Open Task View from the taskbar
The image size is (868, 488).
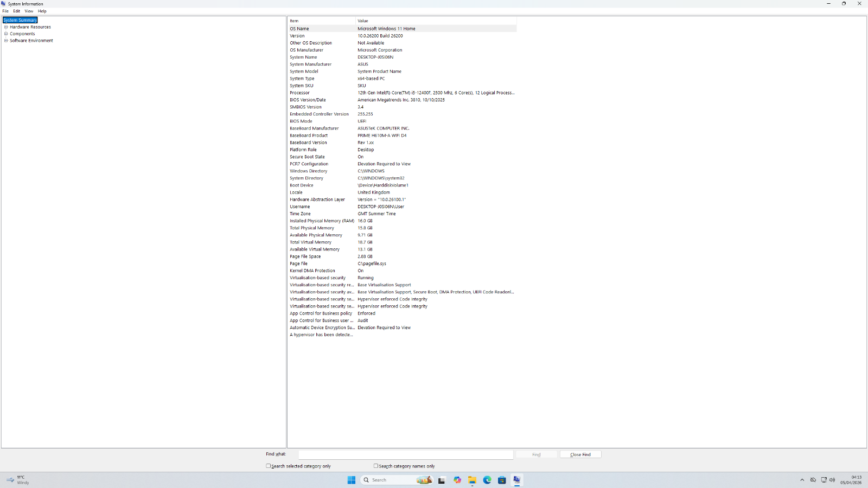[x=442, y=480]
